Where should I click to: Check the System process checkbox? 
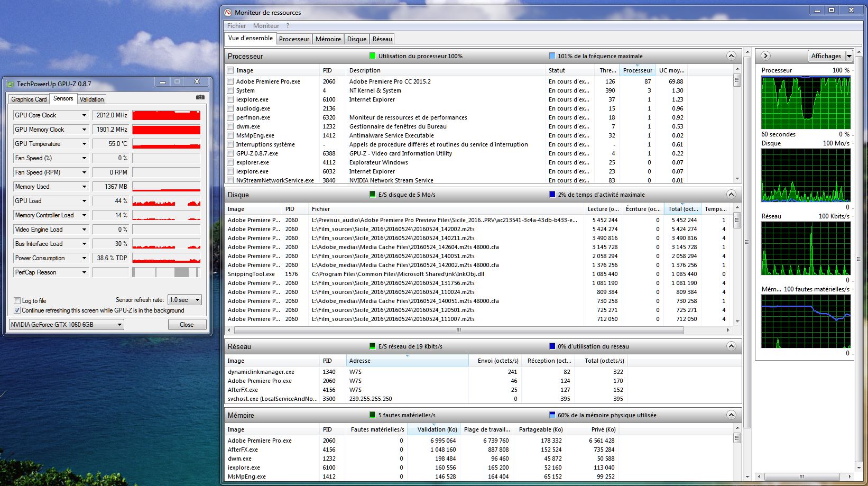[x=230, y=90]
